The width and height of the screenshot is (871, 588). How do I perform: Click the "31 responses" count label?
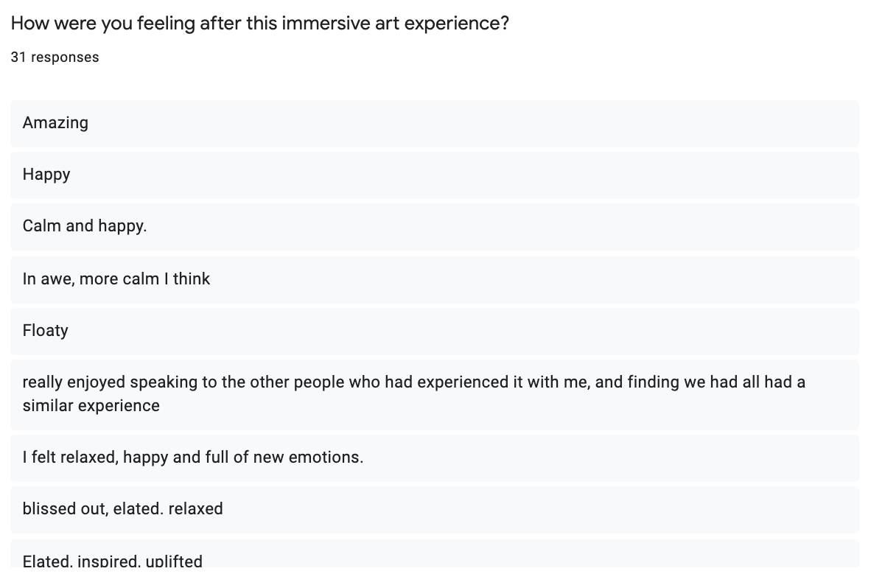pos(55,57)
